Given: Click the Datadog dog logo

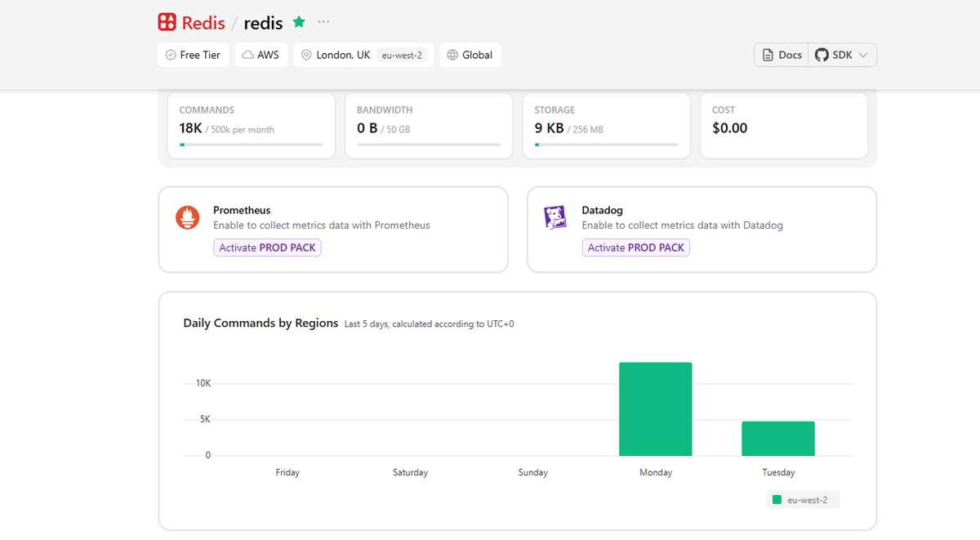Looking at the screenshot, I should (x=556, y=218).
